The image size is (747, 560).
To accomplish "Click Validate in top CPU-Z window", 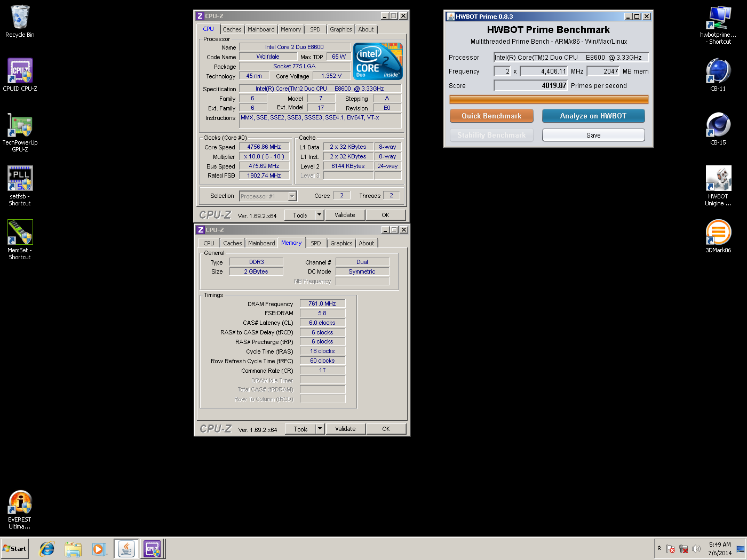I will pos(345,215).
